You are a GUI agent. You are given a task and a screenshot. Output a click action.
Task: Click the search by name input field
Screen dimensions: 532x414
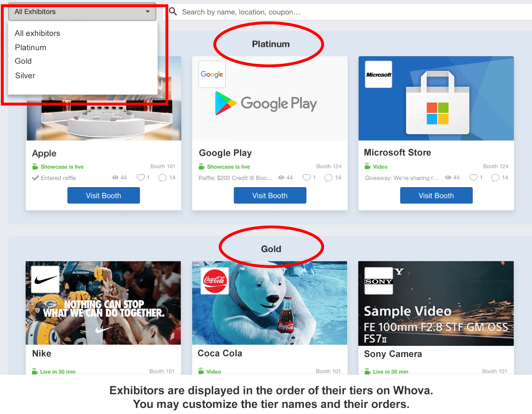(353, 12)
